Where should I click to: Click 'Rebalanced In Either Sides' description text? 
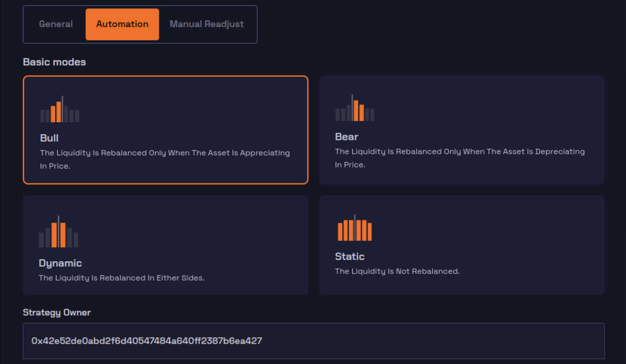pyautogui.click(x=121, y=278)
